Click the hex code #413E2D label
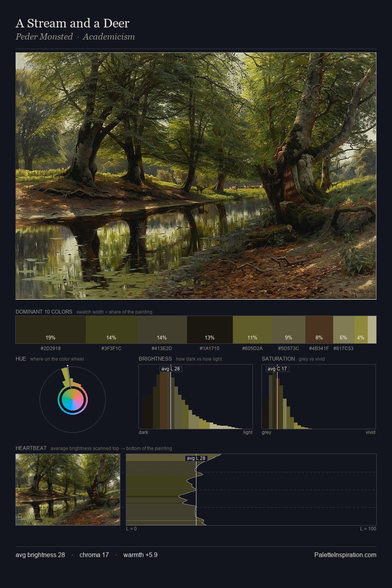Screen dimensions: 392x588 [162, 348]
